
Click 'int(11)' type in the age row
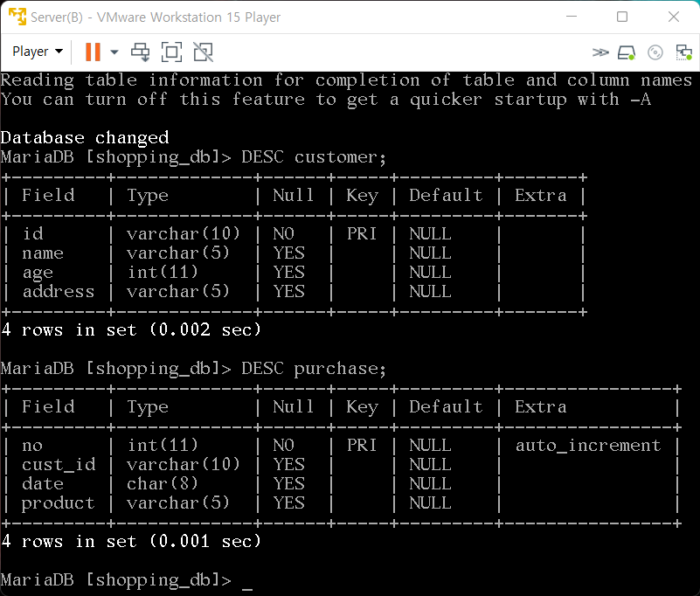[163, 272]
